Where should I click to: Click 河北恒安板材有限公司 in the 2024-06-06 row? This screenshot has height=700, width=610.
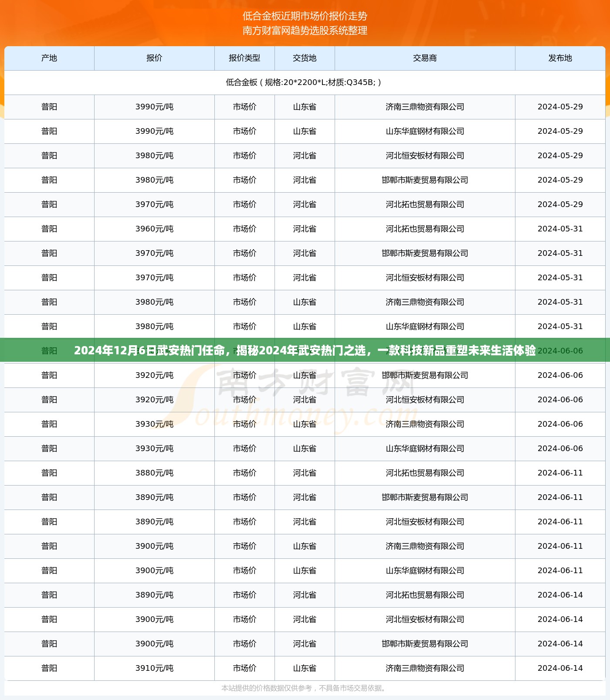coord(425,400)
